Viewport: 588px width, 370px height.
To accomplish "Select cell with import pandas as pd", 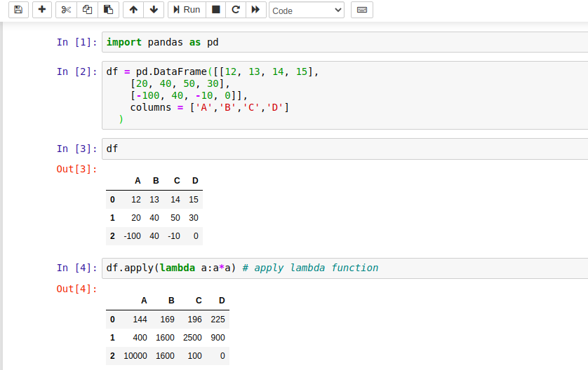I will pos(345,42).
